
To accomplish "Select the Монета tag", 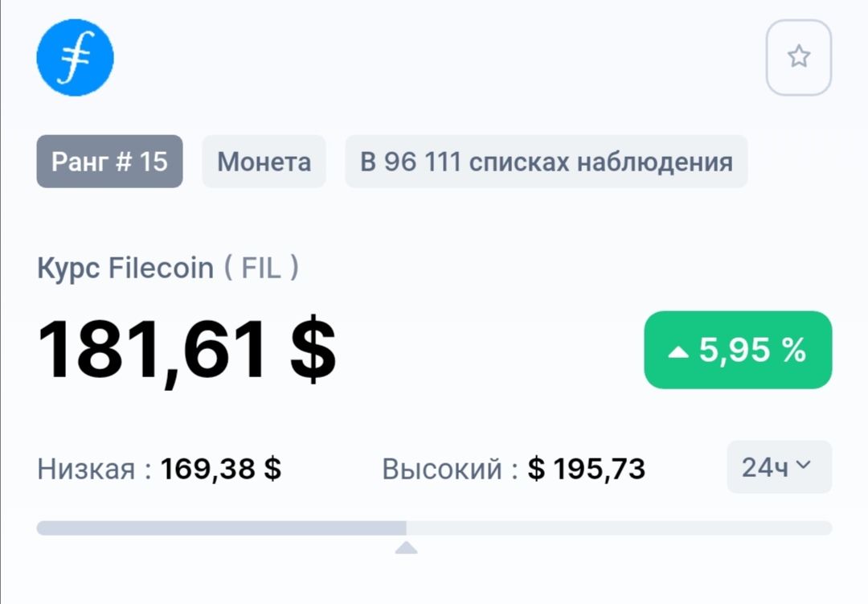I will (x=264, y=162).
